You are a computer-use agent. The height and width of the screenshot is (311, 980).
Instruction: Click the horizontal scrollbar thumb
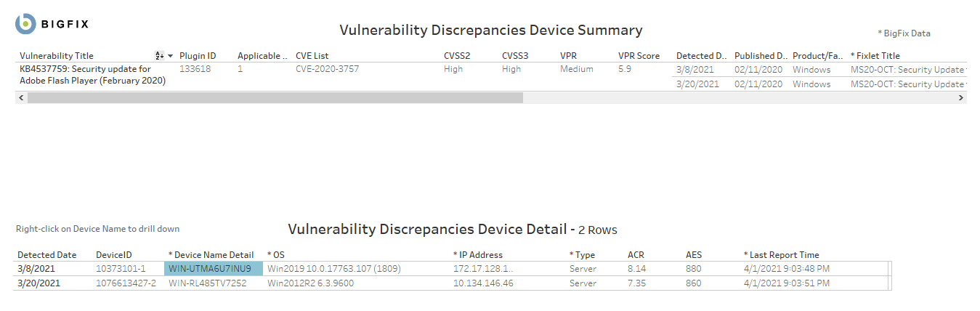click(275, 97)
